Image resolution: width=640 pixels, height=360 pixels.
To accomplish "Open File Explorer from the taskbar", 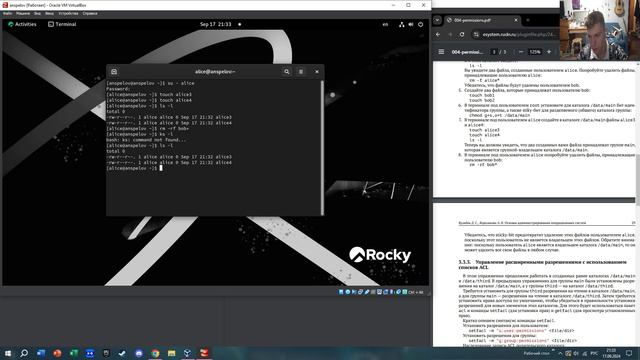I will (171, 353).
